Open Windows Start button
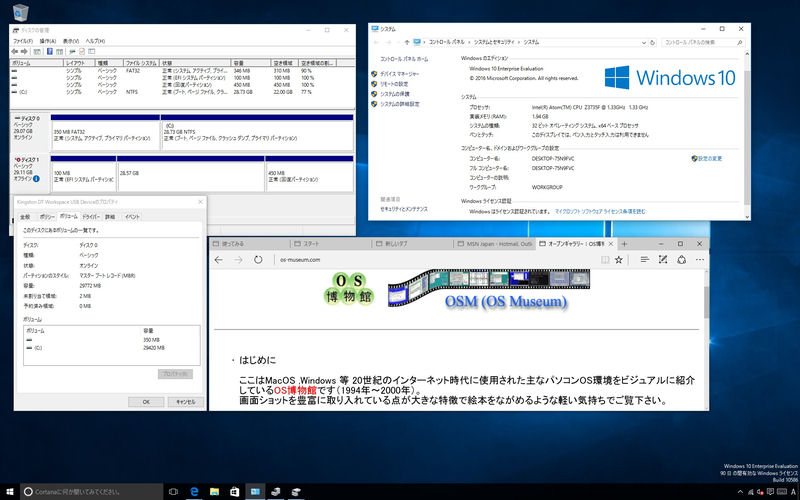Viewport: 800px width, 500px height. (10, 492)
